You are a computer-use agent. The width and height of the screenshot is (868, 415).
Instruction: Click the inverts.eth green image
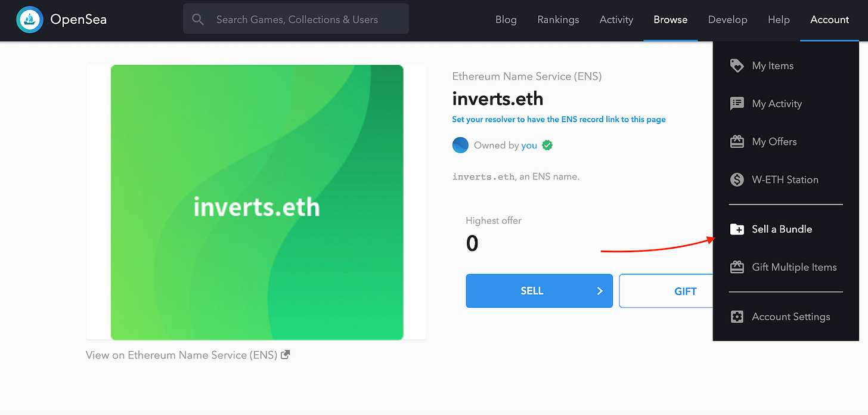pos(257,202)
